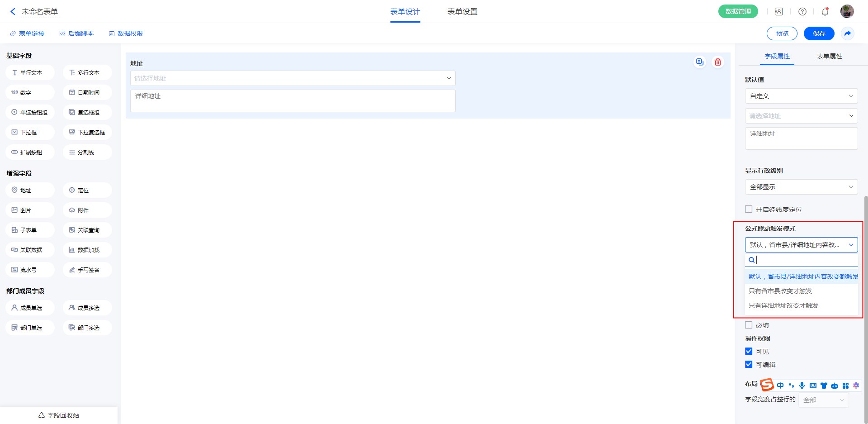Click the help question mark icon
The height and width of the screenshot is (424, 868).
click(x=802, y=12)
